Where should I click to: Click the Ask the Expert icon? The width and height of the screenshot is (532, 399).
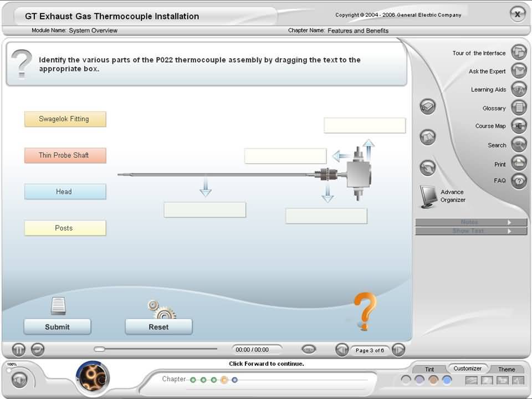pos(519,71)
